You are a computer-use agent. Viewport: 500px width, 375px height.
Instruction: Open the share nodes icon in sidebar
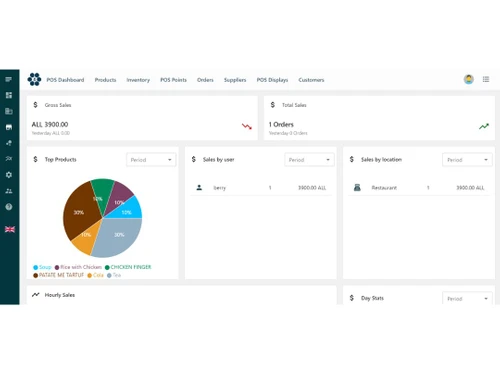pyautogui.click(x=9, y=143)
